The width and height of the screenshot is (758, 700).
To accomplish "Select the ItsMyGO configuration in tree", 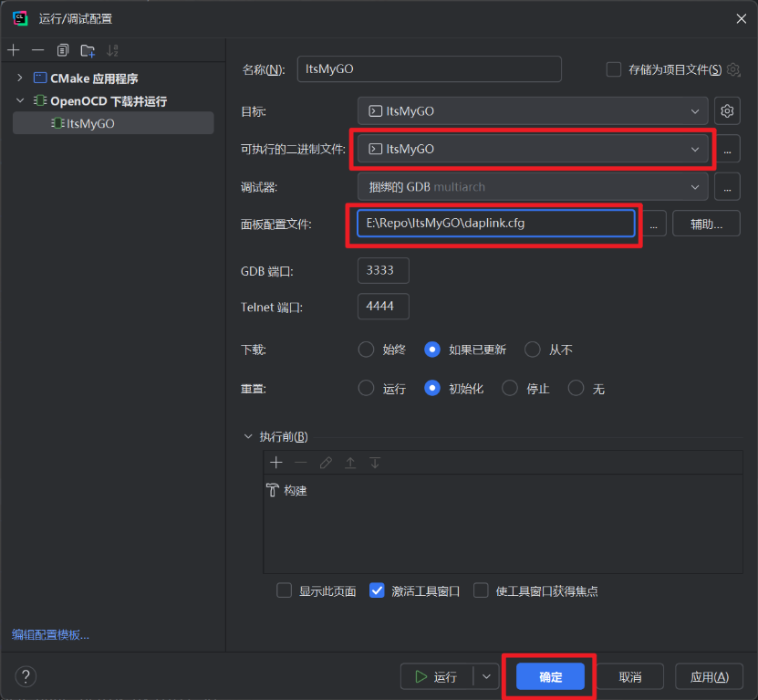I will (x=113, y=123).
